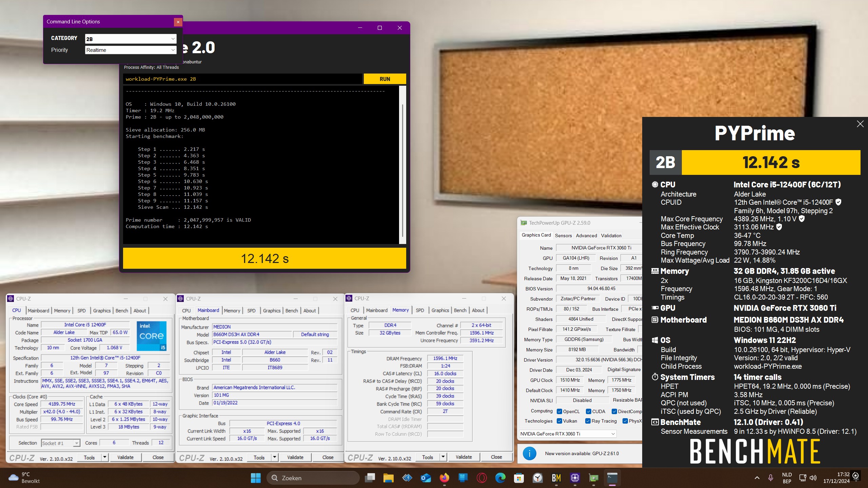Click Validate in CPU-Z Memory window
The height and width of the screenshot is (488, 868).
tap(464, 457)
